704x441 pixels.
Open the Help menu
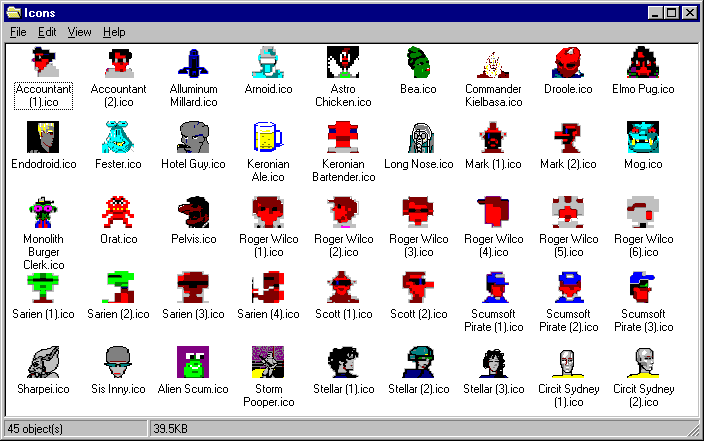tap(114, 32)
